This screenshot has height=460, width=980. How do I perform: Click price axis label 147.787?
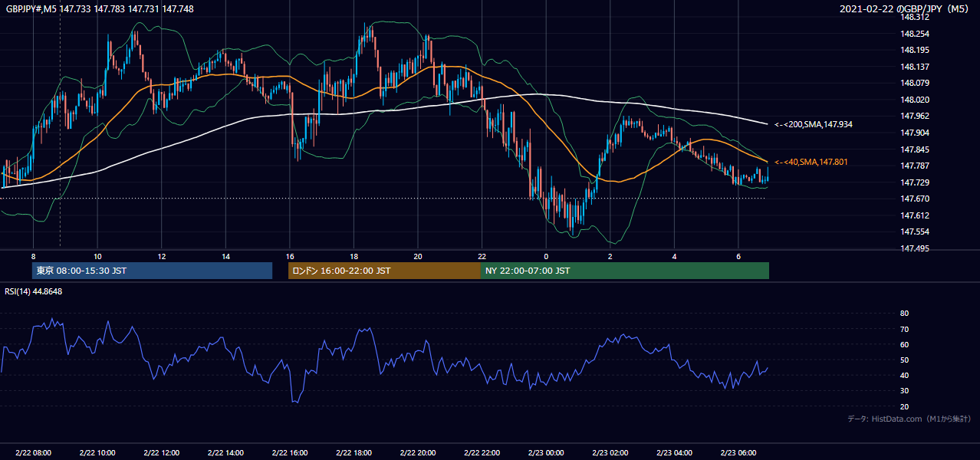[915, 166]
